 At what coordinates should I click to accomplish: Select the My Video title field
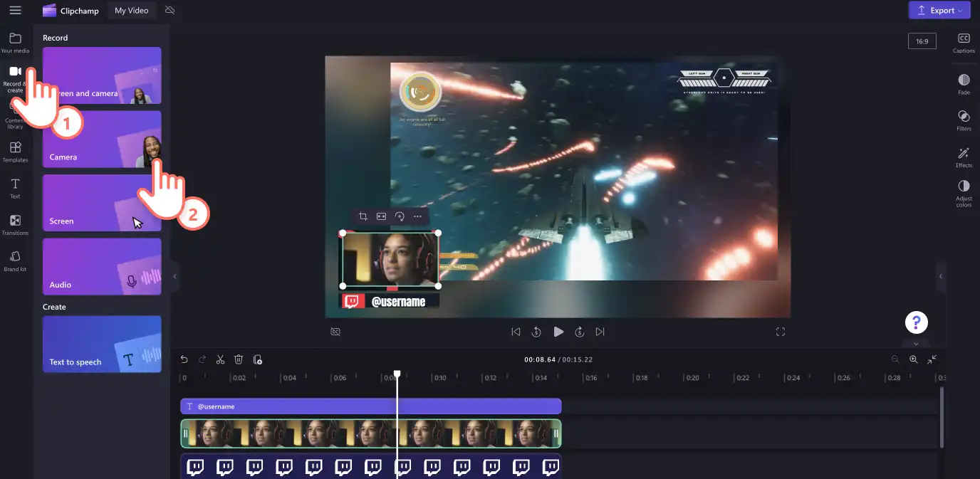pos(132,11)
